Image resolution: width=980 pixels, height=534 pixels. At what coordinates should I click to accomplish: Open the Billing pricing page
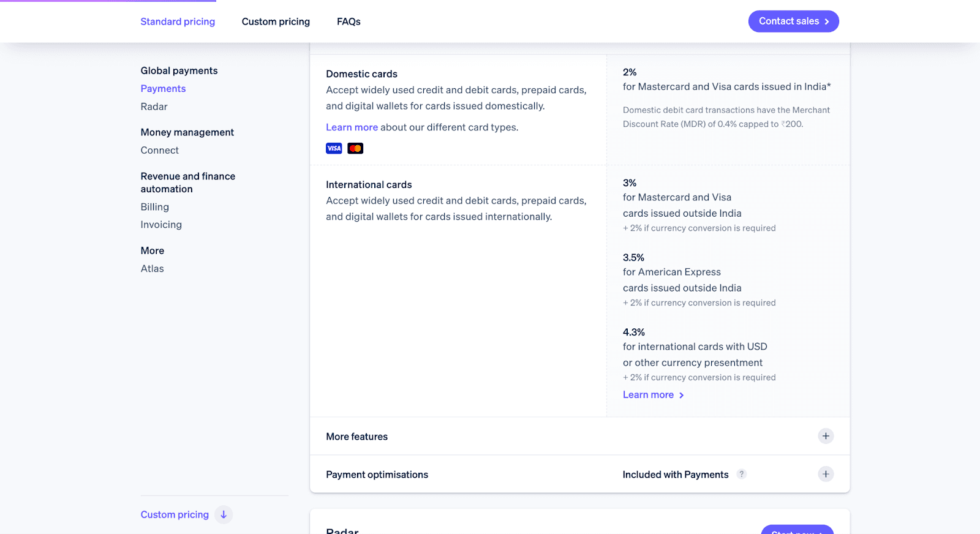point(154,206)
